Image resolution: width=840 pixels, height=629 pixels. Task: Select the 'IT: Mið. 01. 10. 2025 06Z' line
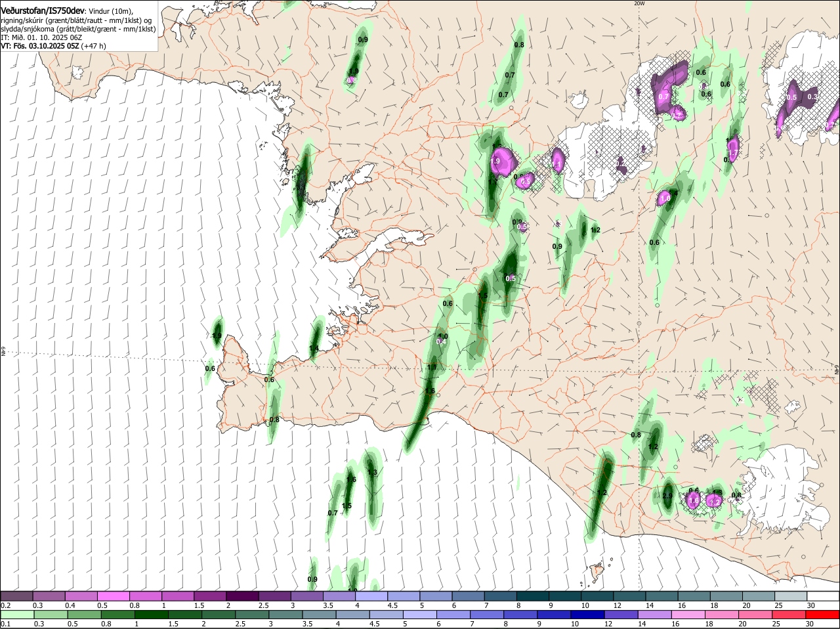tap(41, 37)
